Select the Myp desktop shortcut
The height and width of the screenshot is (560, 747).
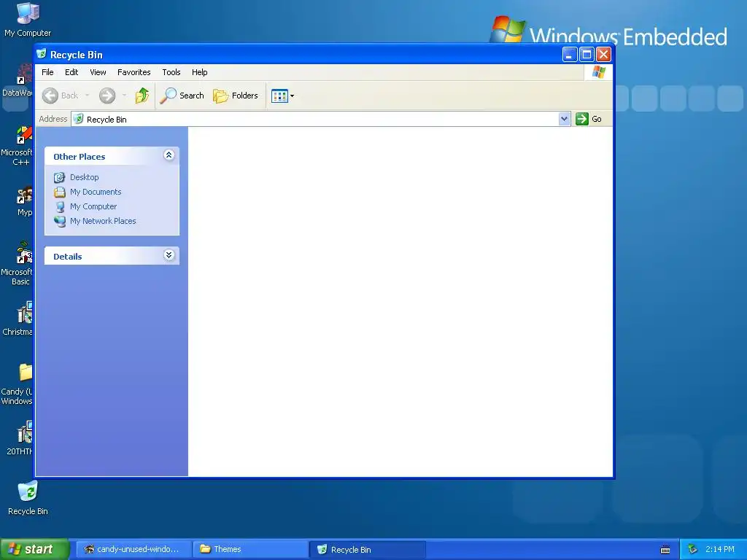(24, 202)
